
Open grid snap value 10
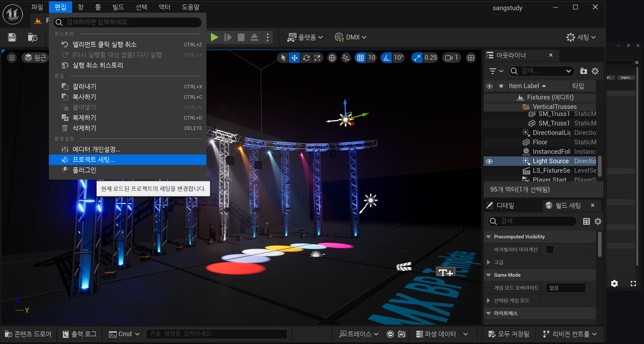tap(371, 58)
